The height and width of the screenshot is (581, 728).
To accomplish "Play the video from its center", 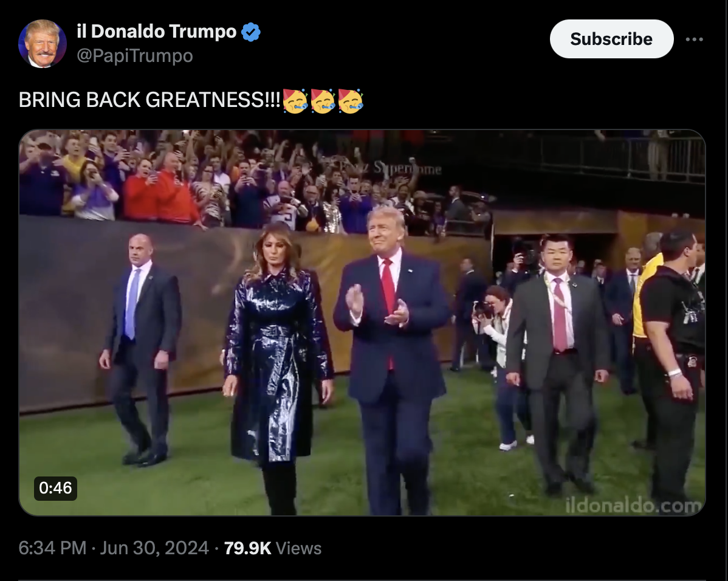I will [362, 323].
